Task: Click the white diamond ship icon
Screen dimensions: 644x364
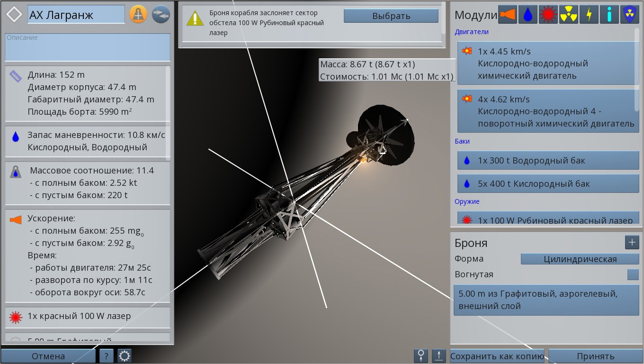Action: [x=14, y=15]
